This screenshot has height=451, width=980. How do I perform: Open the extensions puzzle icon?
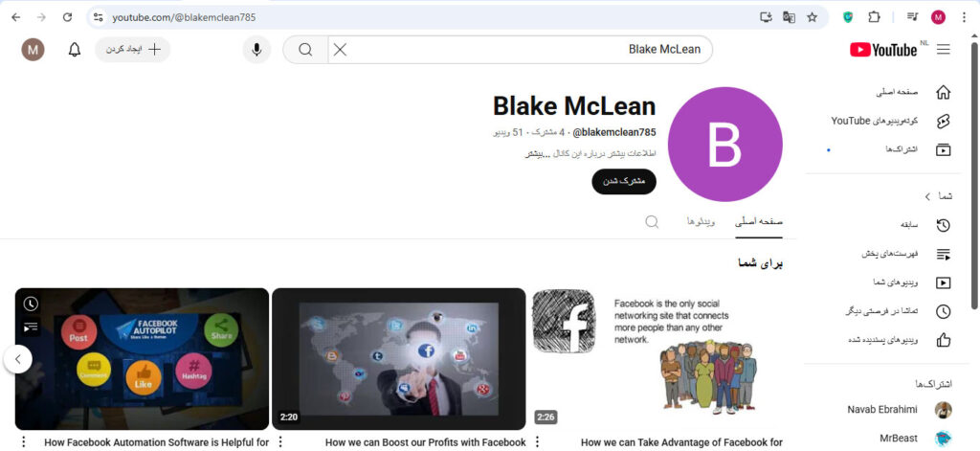(875, 17)
